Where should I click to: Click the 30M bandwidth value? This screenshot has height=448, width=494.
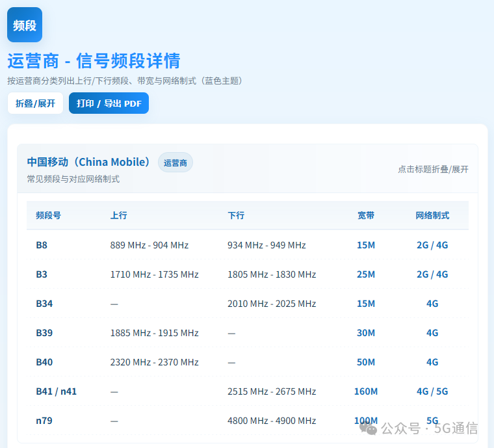(x=366, y=333)
